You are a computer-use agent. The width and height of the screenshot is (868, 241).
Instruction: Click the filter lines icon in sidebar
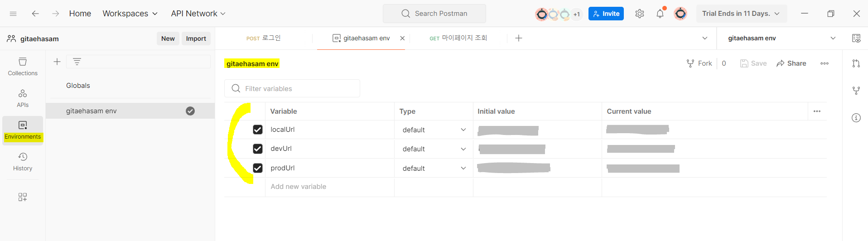(77, 62)
